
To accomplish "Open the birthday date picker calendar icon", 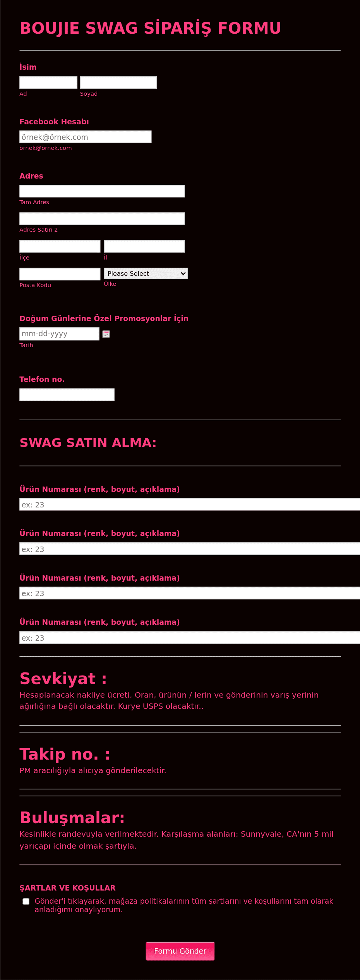I will (x=106, y=334).
